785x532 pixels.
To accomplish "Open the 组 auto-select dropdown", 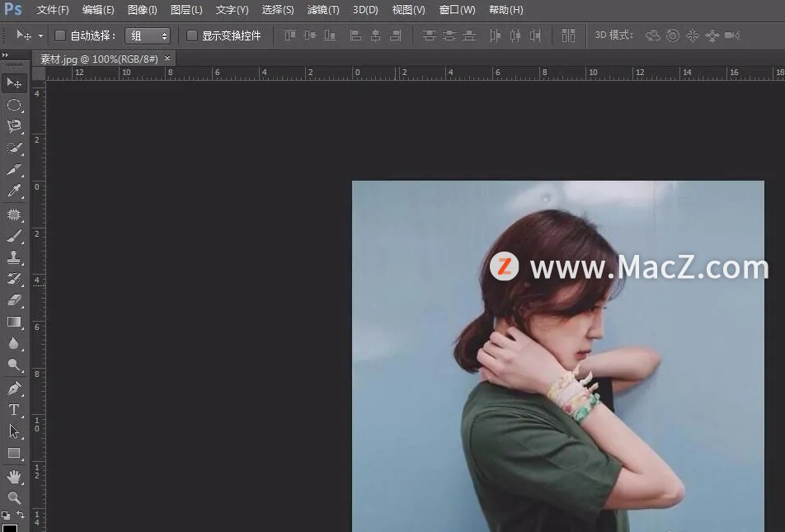I will 148,35.
